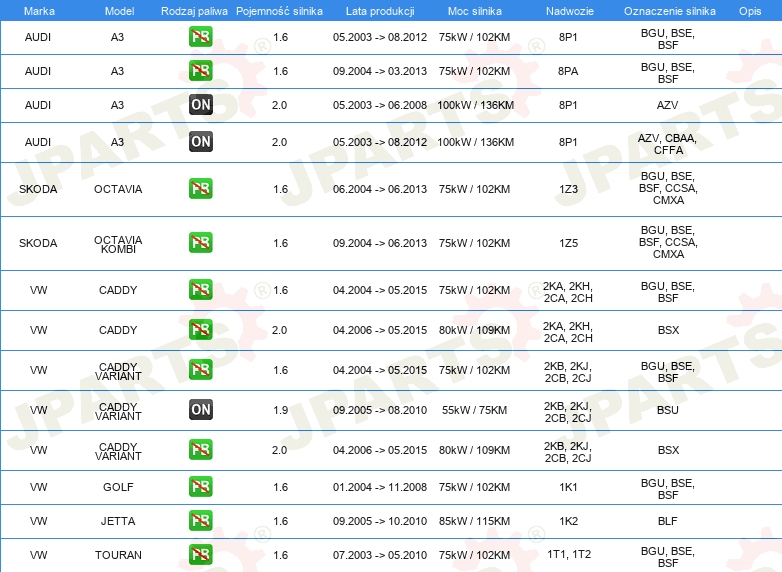The height and width of the screenshot is (572, 782).
Task: Click body codes 1T1, 1T2 cell
Action: tap(569, 554)
